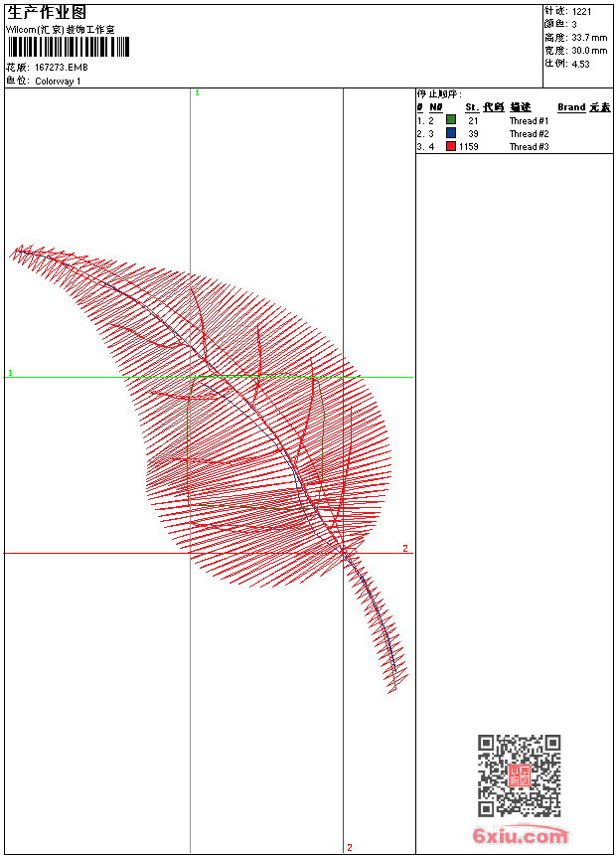Click the '生产作业图' page title
The height and width of the screenshot is (855, 616).
click(x=47, y=13)
